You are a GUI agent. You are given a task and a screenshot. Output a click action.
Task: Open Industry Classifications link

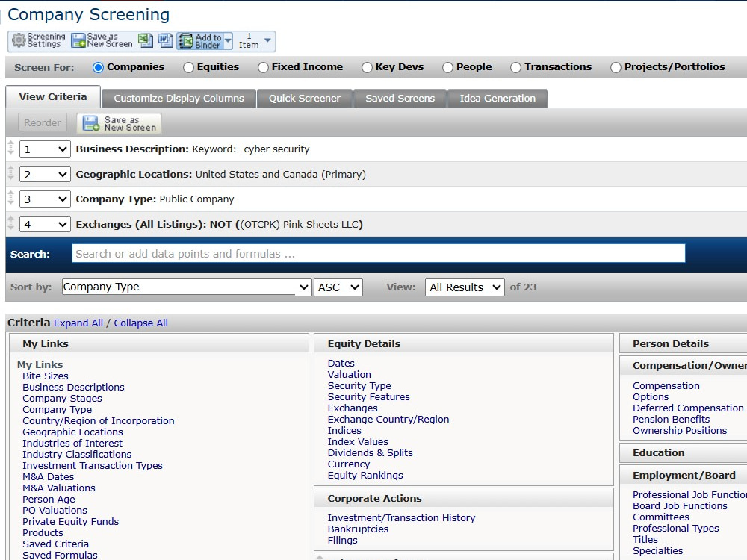click(x=77, y=454)
